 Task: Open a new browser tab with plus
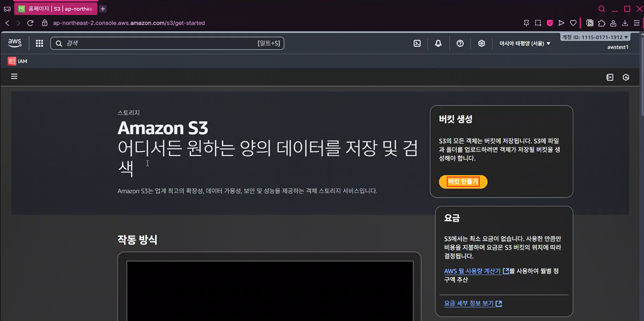(x=103, y=9)
